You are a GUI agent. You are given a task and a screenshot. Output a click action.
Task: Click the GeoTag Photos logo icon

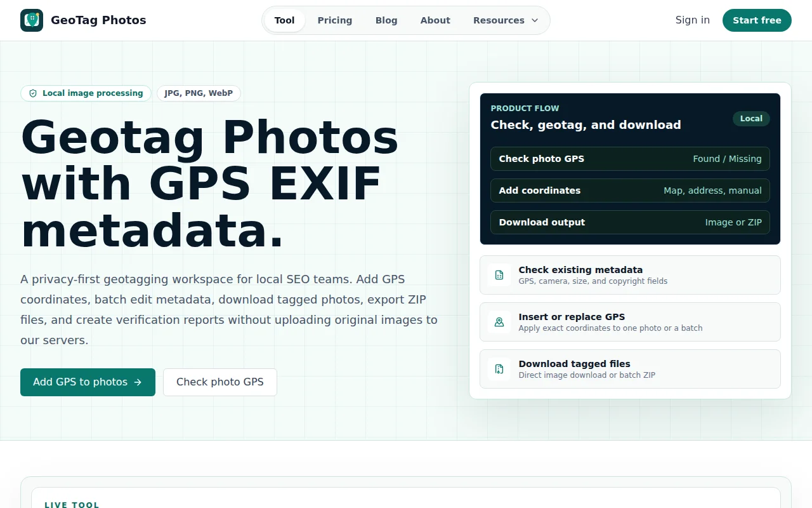32,20
